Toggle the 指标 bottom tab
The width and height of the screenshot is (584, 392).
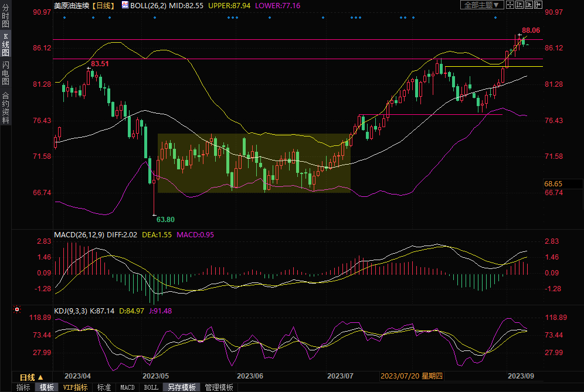[x=23, y=387]
